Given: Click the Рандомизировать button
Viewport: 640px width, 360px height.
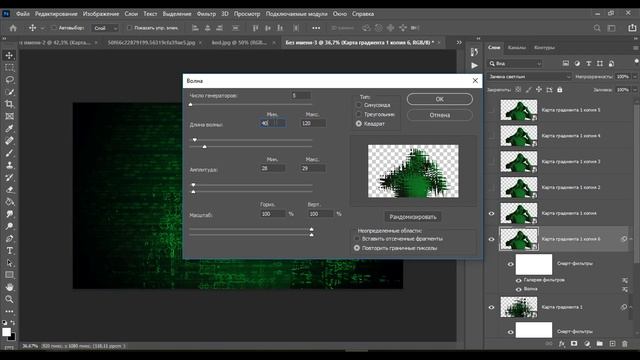Looking at the screenshot, I should [x=413, y=217].
